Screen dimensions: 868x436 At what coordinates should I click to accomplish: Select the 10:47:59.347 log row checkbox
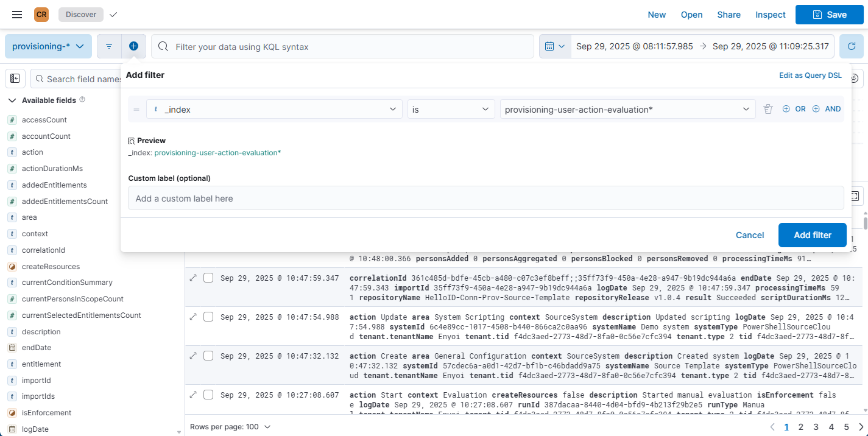(208, 278)
